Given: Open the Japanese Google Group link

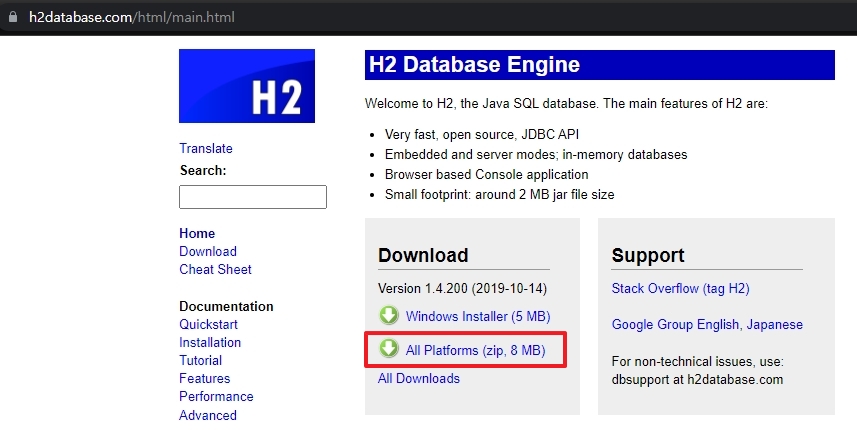Looking at the screenshot, I should click(774, 325).
